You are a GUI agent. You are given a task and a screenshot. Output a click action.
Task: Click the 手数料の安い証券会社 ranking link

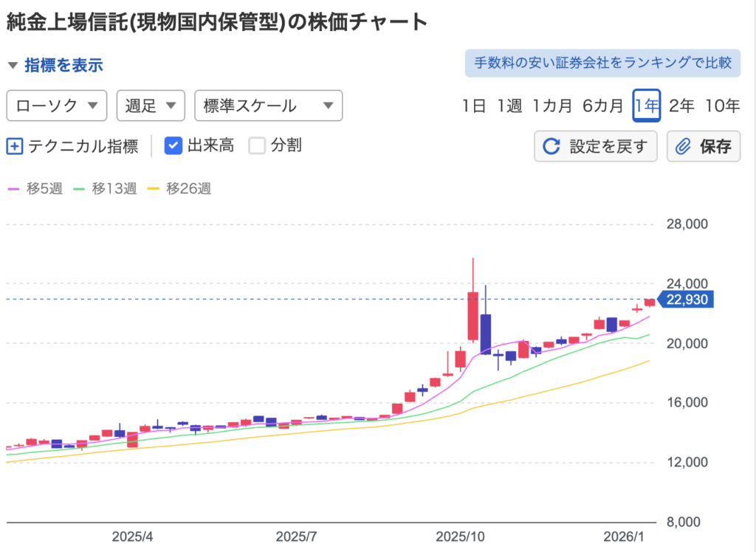pyautogui.click(x=602, y=63)
